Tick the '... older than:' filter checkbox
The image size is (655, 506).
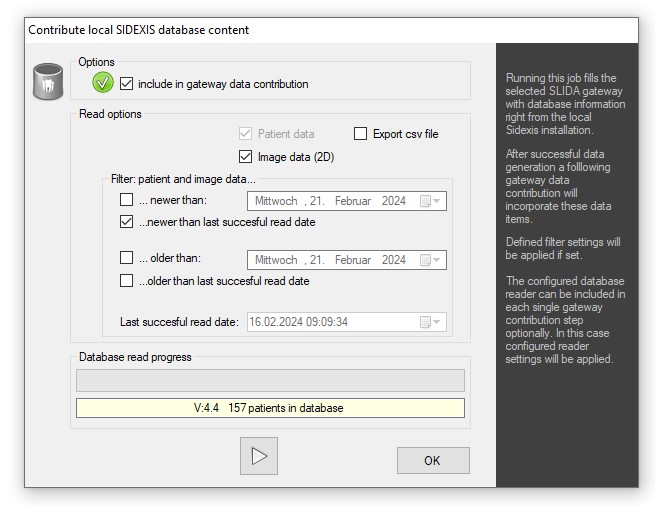126,258
